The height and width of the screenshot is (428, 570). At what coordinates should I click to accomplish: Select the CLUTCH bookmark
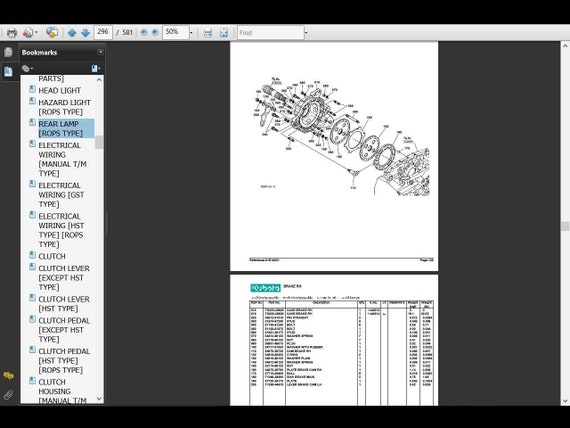click(52, 256)
